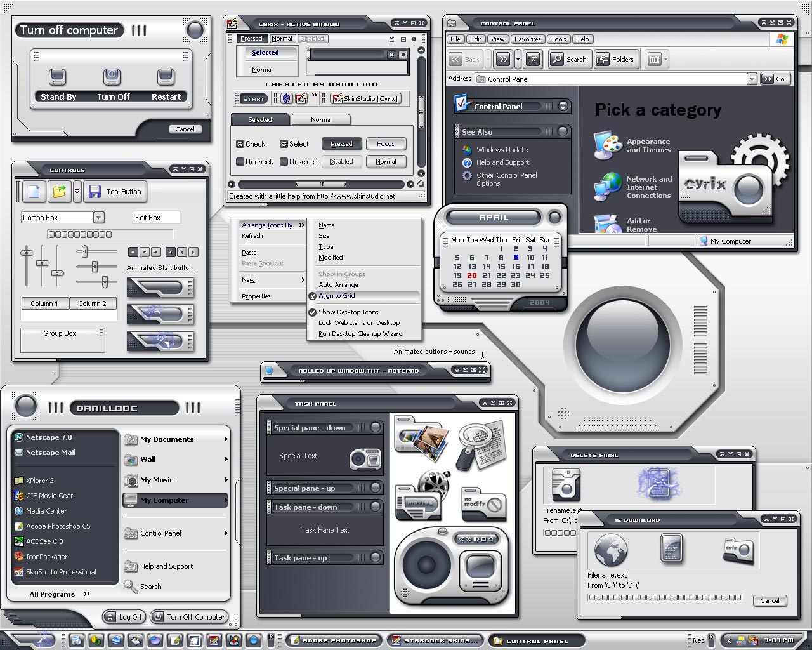Click Cancel in Turn off computer dialog

click(x=185, y=129)
